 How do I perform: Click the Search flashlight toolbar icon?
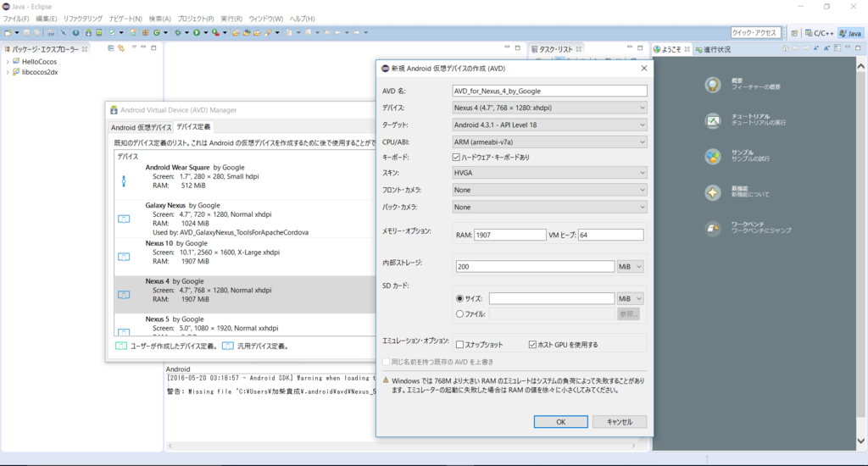[268, 33]
